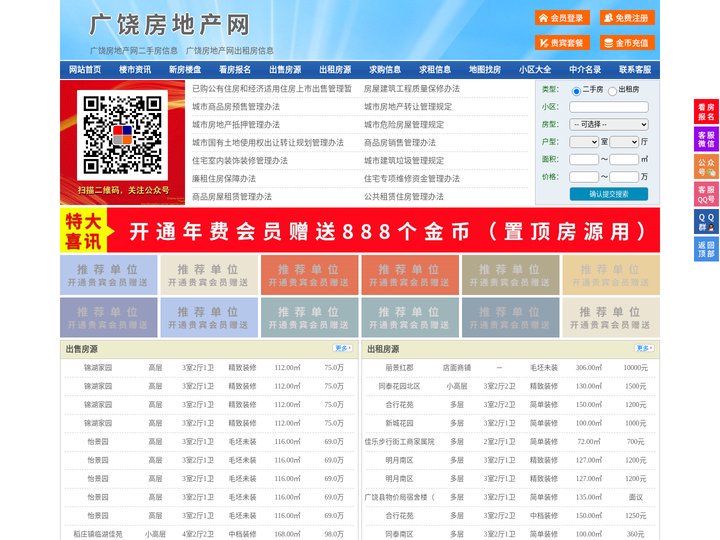Viewport: 720px width, 540px height.
Task: Focus the 小区 name input field
Action: tap(609, 107)
